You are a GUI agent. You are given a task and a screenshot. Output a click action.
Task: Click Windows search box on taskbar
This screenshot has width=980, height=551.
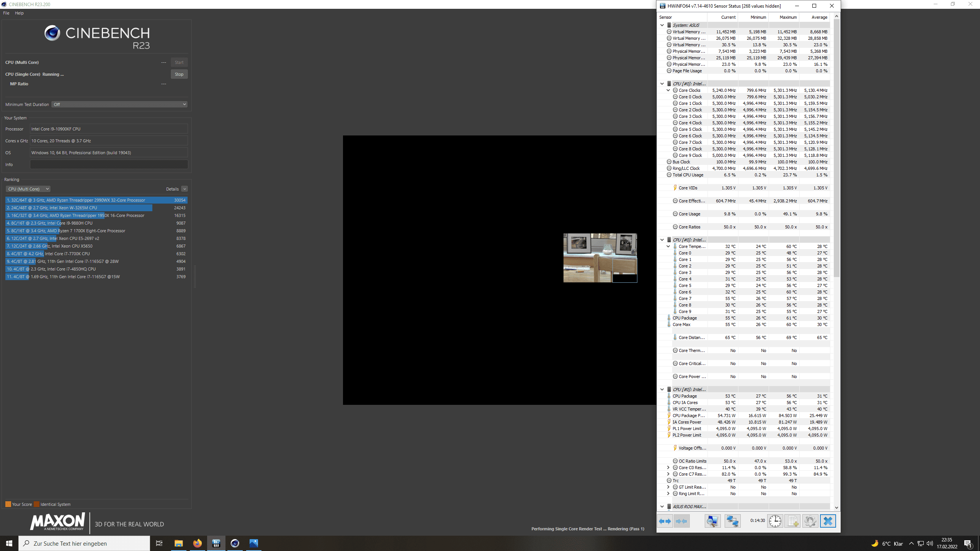84,543
